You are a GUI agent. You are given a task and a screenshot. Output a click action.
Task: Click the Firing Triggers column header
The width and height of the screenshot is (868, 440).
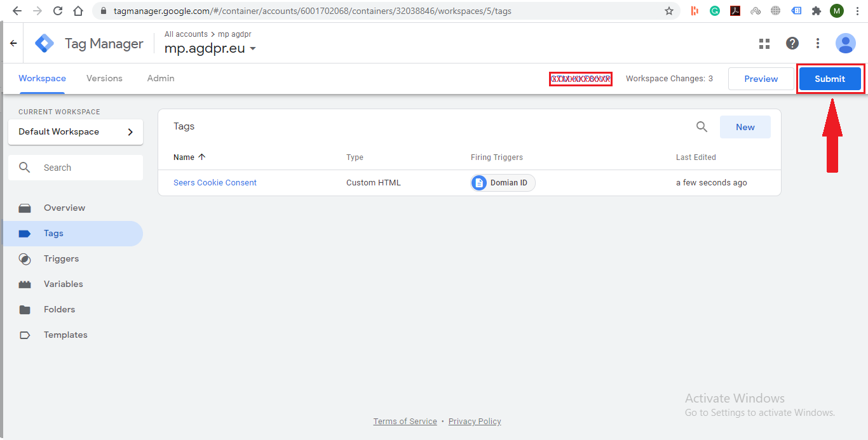pyautogui.click(x=497, y=157)
